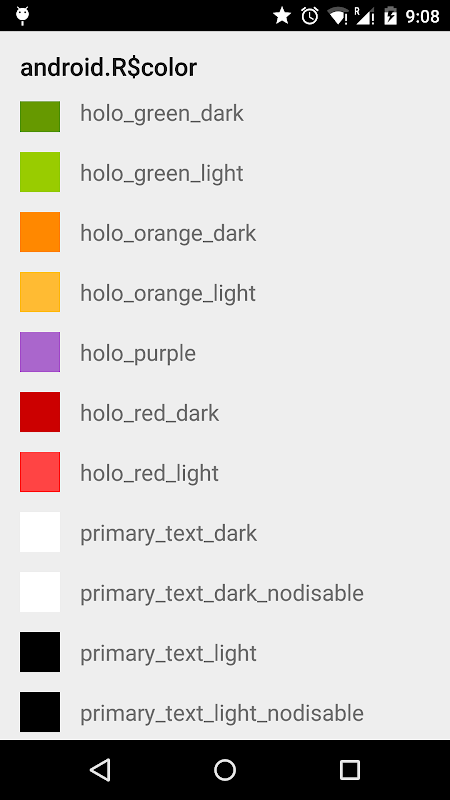The image size is (450, 800).
Task: Select the holo_green_dark color swatch
Action: (40, 116)
